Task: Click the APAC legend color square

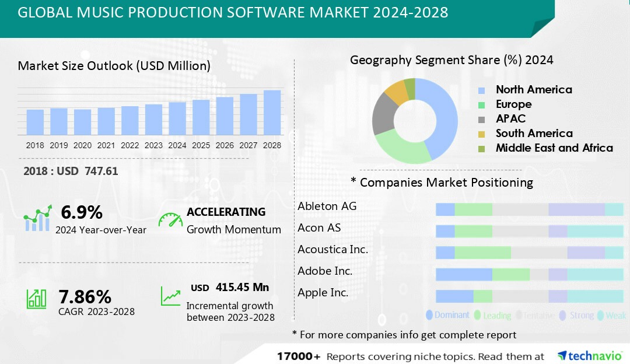Action: point(481,119)
